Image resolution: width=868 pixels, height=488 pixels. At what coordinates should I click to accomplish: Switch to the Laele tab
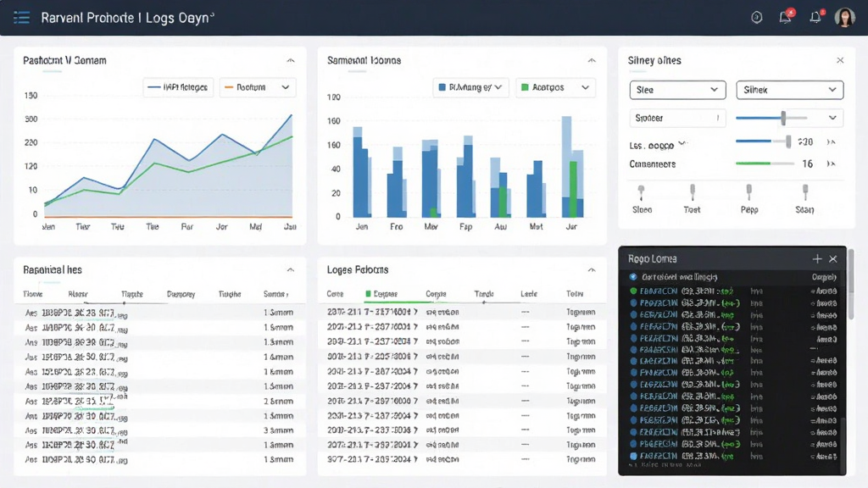click(x=529, y=294)
